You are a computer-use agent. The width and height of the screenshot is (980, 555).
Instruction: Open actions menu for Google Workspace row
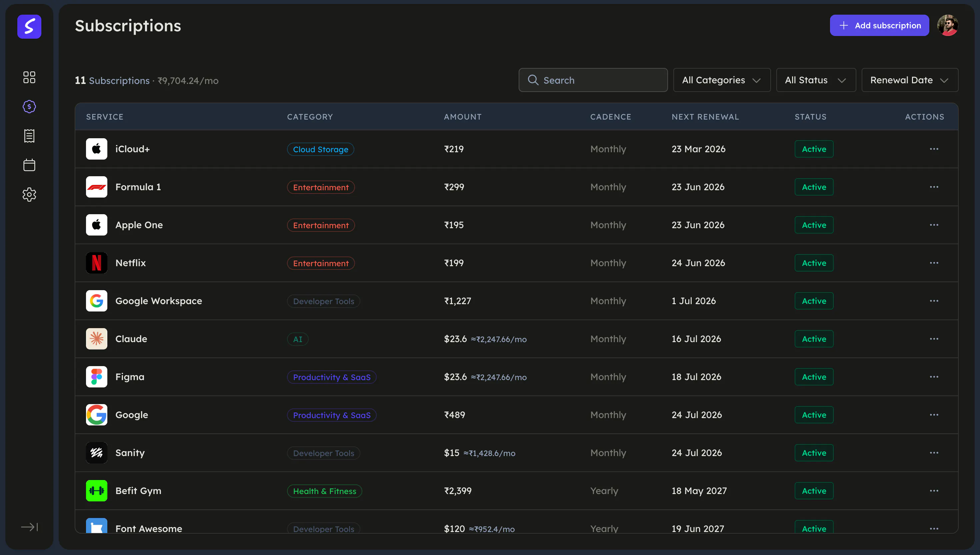(934, 301)
